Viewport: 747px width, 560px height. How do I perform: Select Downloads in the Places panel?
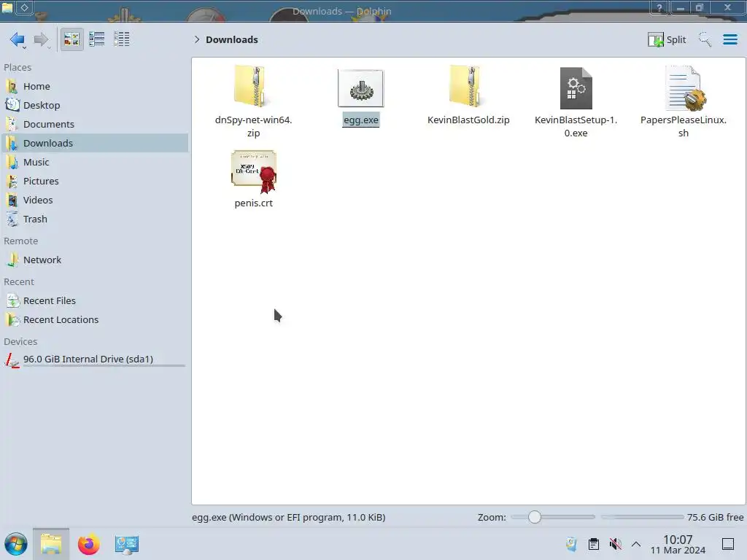pos(95,144)
